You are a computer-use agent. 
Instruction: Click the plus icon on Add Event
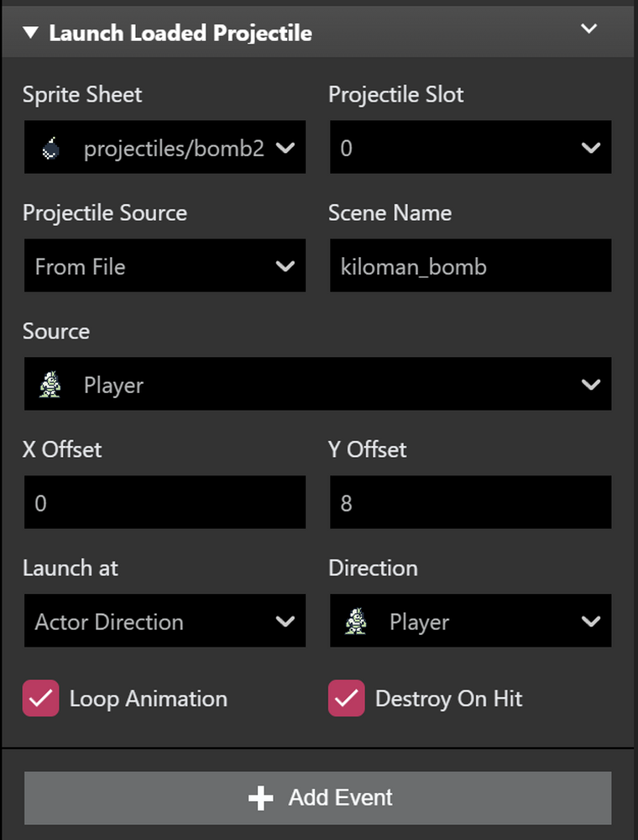pos(261,797)
